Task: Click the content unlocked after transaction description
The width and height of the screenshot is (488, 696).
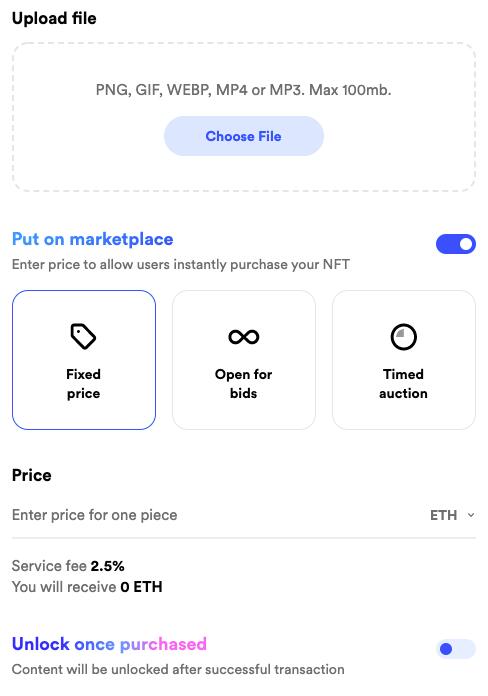Action: click(x=178, y=669)
